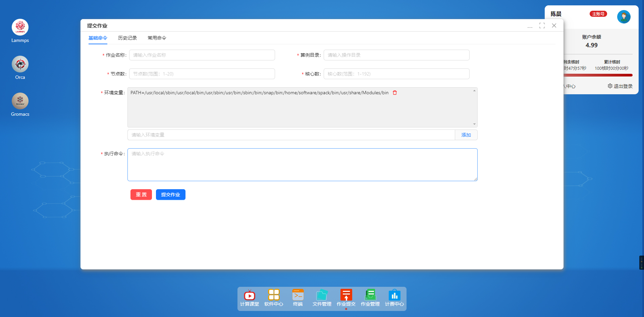Open the Gromacs desktop icon
Image resolution: width=644 pixels, height=317 pixels.
(x=20, y=101)
